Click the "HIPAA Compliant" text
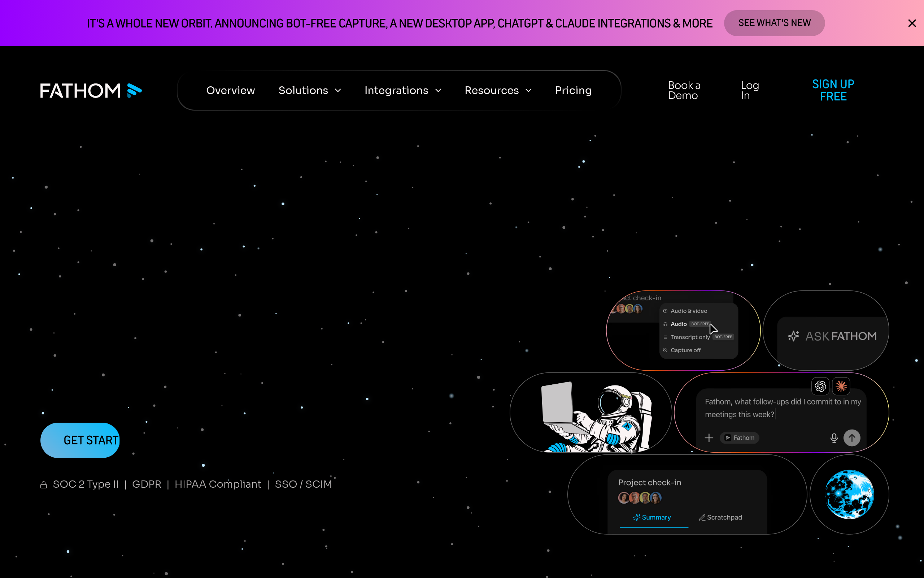 click(x=218, y=484)
